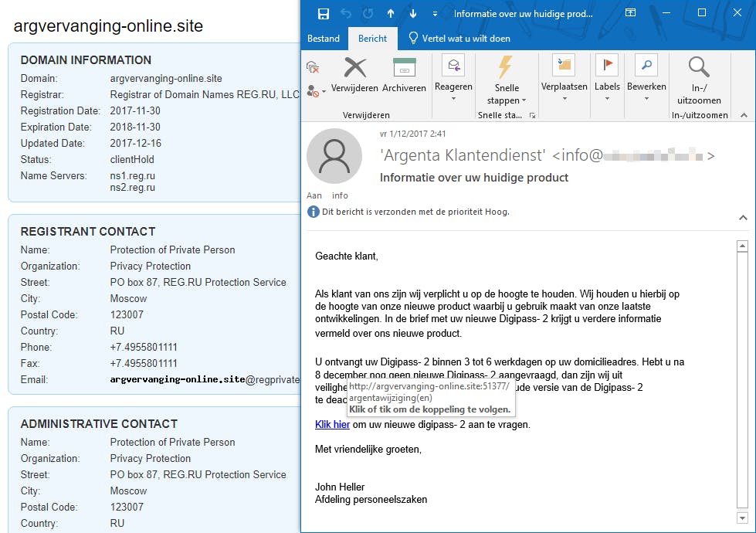This screenshot has height=533, width=756.
Task: Follow the 'Klik hier' link
Action: pos(332,425)
